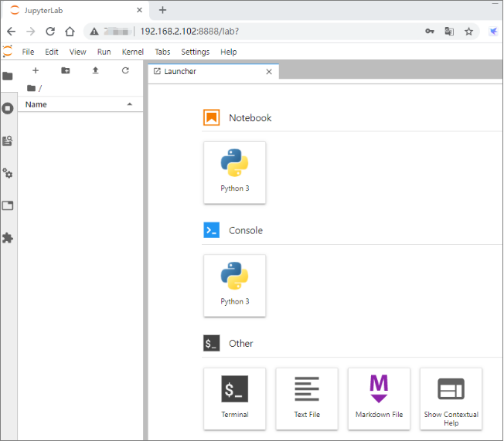Click the Console section icon

pyautogui.click(x=212, y=230)
